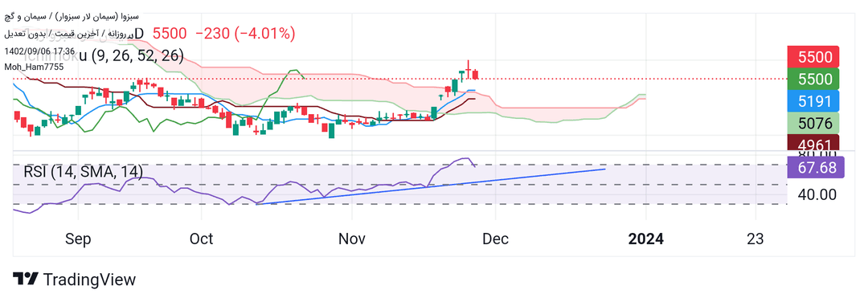Viewport: 868px width, 302px height.
Task: Open the TradingView wordmark link
Action: [89, 280]
